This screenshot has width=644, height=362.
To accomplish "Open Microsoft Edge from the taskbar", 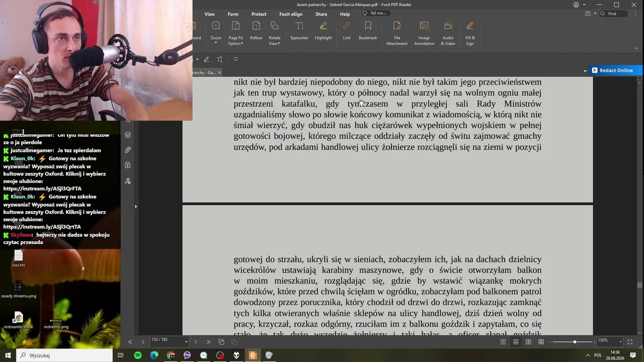I will [x=154, y=355].
